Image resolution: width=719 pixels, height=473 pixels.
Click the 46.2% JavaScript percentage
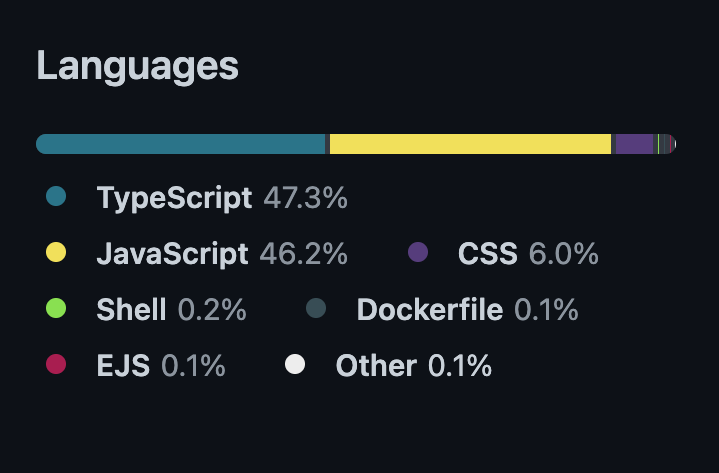coord(304,253)
